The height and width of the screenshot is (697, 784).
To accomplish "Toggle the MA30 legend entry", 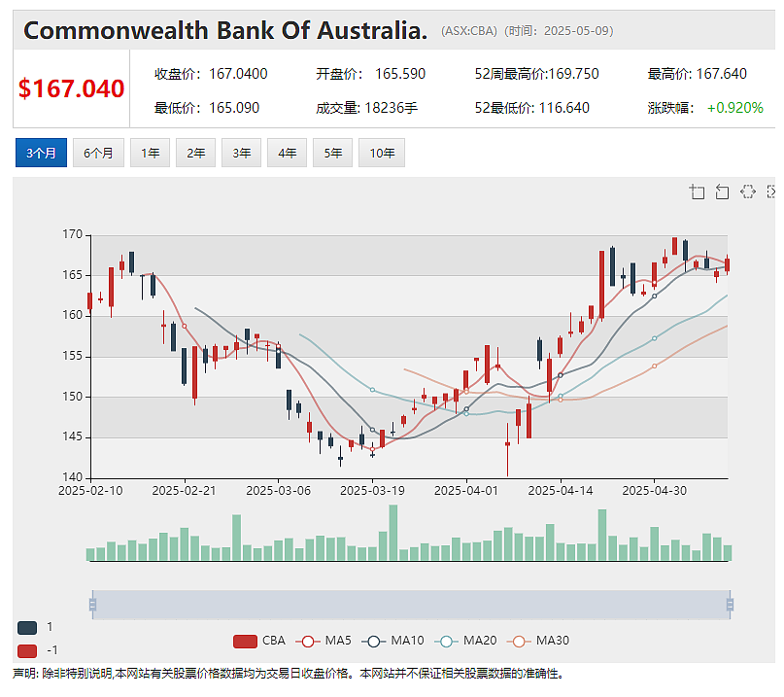I will pyautogui.click(x=538, y=641).
